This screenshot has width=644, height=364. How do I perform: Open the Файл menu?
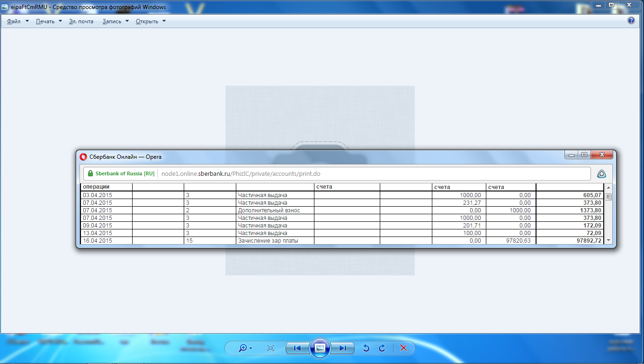pos(18,21)
